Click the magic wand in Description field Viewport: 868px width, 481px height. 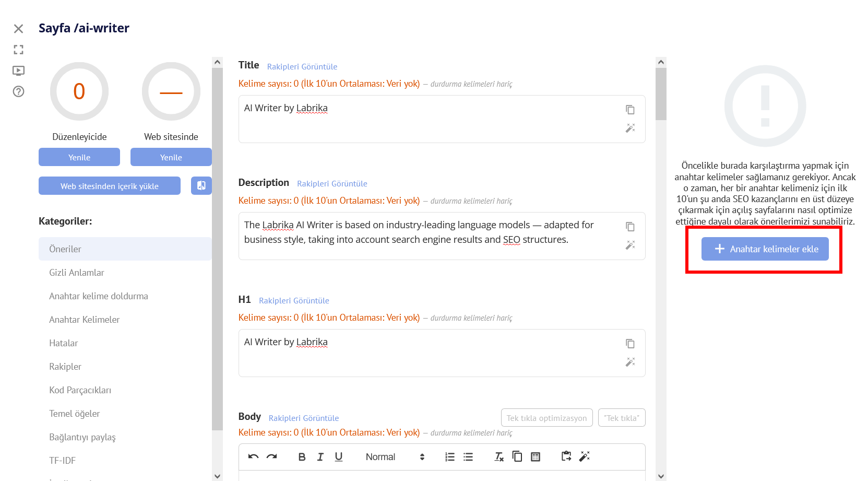pyautogui.click(x=630, y=245)
